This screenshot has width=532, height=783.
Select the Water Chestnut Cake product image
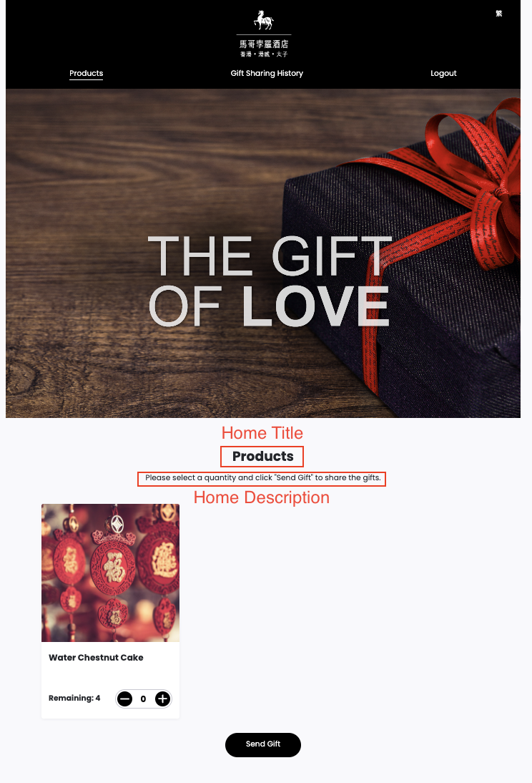[110, 573]
